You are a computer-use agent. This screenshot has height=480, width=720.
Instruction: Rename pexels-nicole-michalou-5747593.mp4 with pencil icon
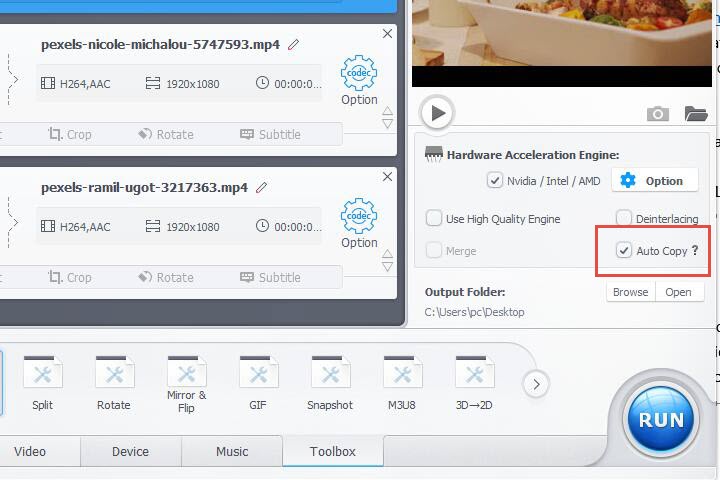click(293, 45)
